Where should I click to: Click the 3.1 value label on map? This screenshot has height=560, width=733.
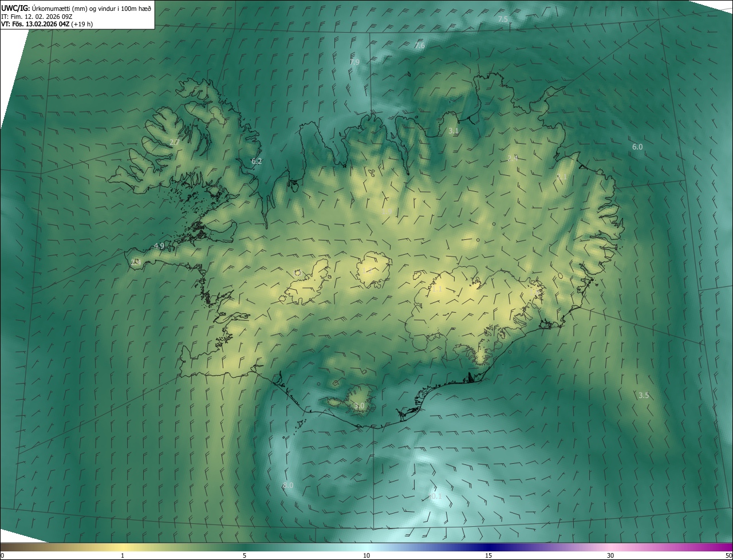pos(454,131)
